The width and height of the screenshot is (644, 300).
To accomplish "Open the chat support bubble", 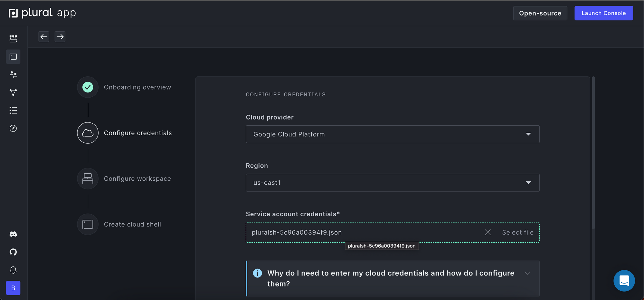I will (624, 281).
